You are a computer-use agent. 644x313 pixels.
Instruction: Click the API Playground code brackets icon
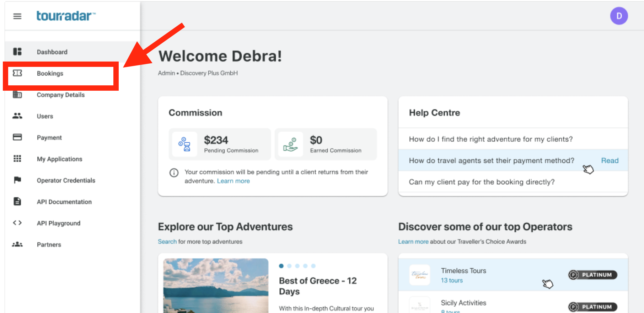coord(17,223)
